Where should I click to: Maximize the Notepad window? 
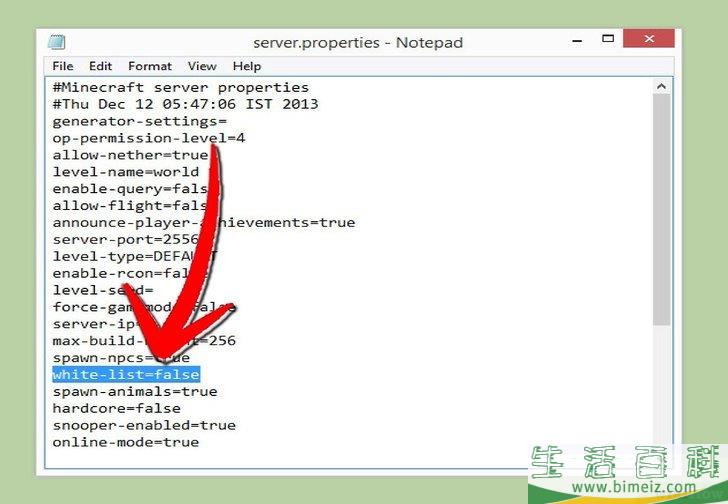pyautogui.click(x=608, y=39)
